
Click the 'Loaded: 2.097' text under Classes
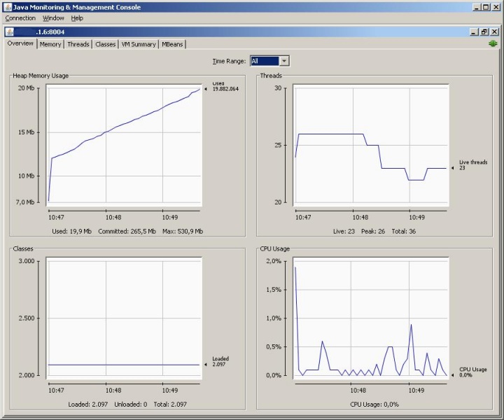pos(87,405)
